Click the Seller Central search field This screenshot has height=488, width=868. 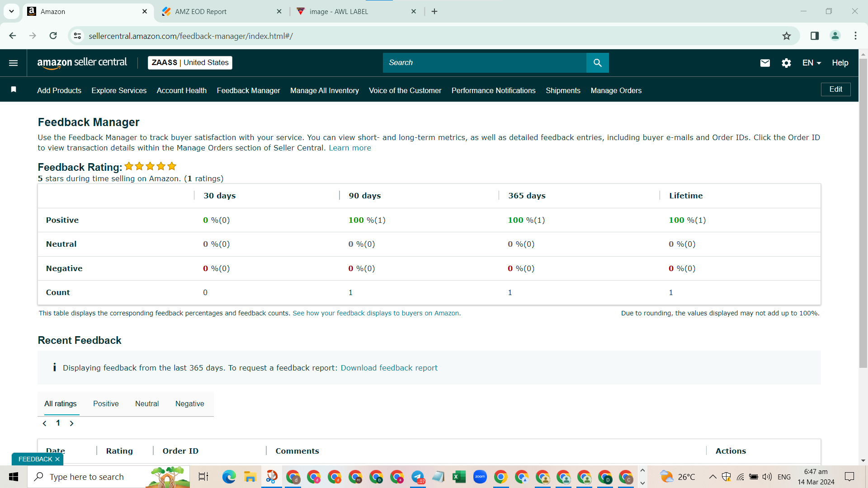tap(485, 63)
